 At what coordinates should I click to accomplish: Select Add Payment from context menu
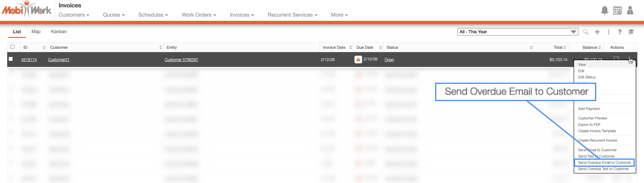tap(589, 109)
